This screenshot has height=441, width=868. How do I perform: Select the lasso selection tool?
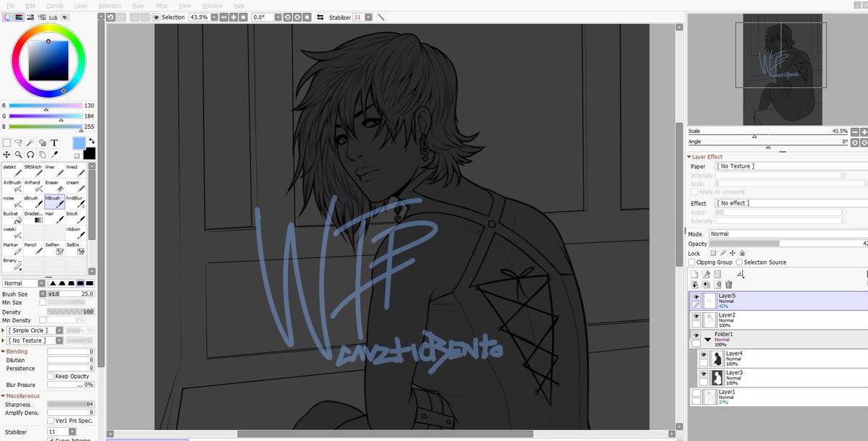pyautogui.click(x=19, y=142)
